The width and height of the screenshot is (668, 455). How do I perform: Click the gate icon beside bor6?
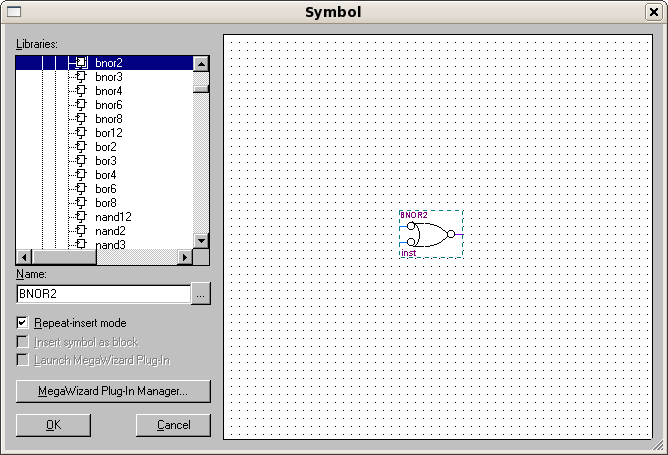point(81,189)
